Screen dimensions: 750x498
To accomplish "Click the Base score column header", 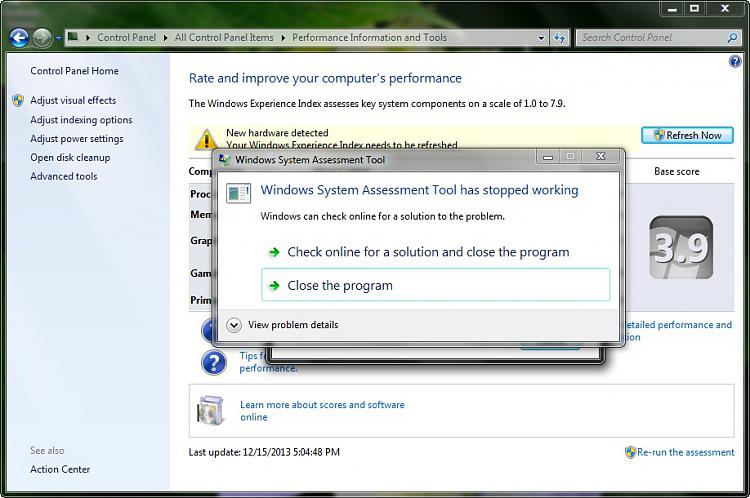I will click(676, 171).
